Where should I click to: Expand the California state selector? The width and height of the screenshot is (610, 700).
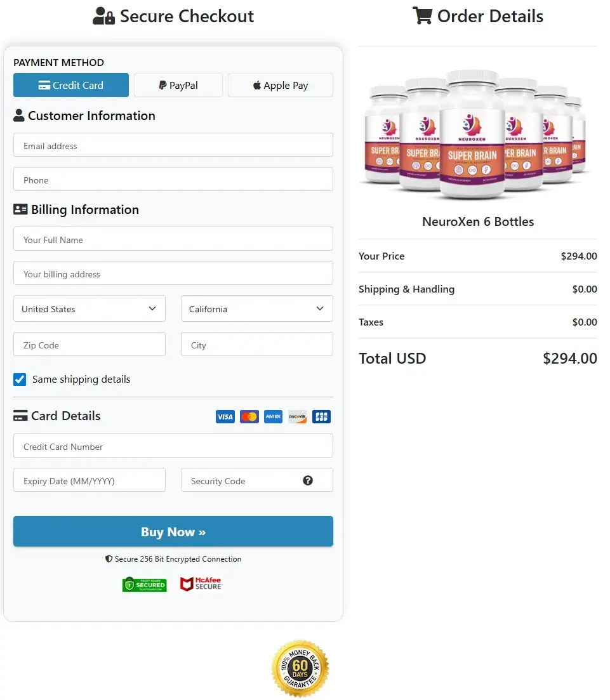coord(256,308)
